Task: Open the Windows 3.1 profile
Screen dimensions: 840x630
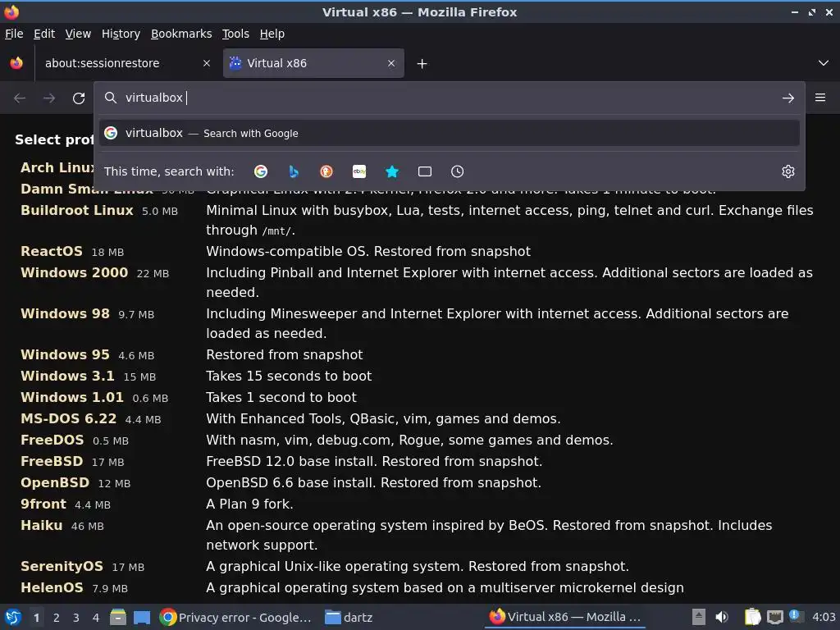Action: coord(67,376)
